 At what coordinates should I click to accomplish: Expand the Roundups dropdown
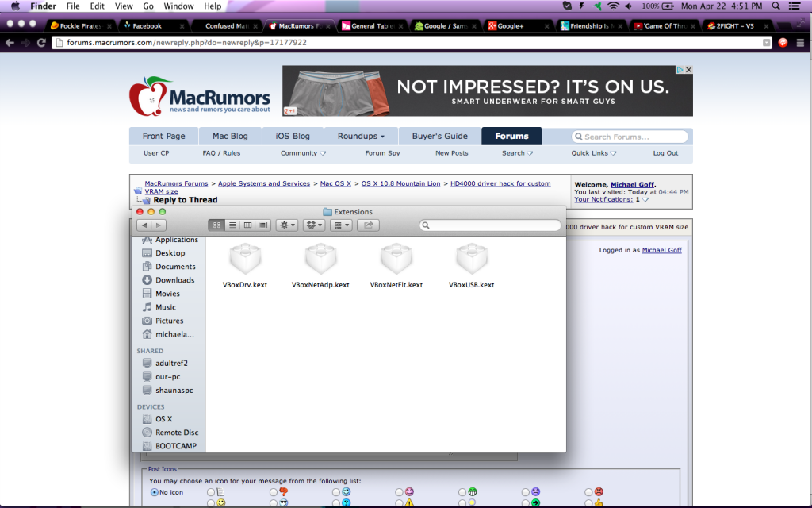point(361,136)
